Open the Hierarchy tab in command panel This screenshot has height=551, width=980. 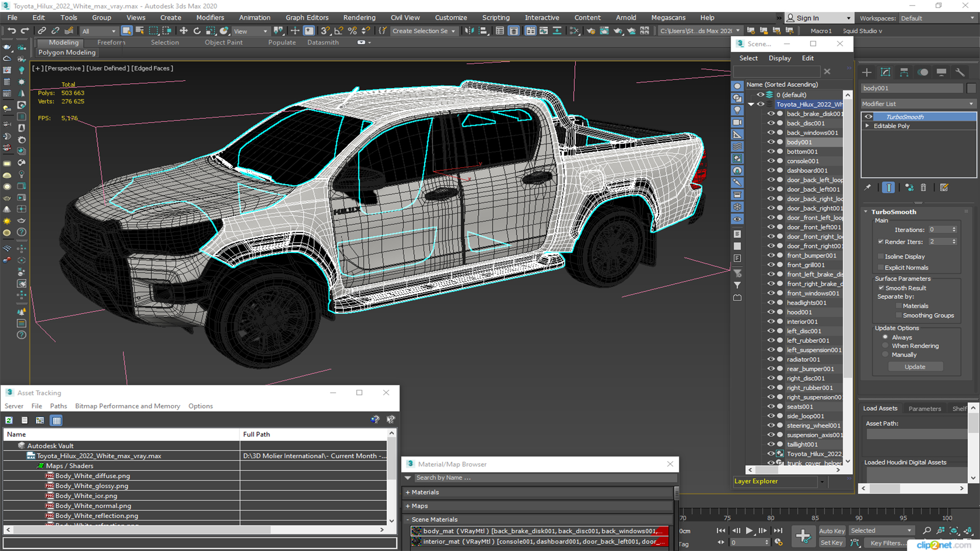point(904,72)
